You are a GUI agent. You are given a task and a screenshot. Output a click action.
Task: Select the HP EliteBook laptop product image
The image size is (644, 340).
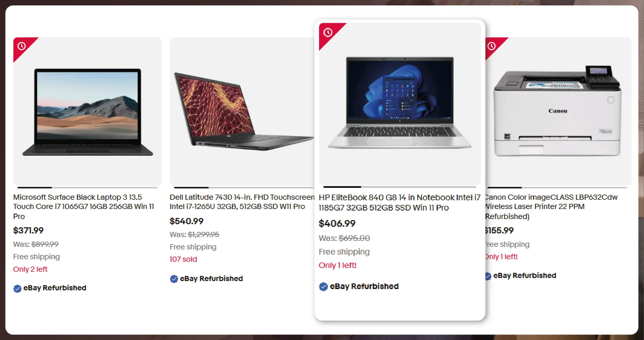[x=400, y=103]
